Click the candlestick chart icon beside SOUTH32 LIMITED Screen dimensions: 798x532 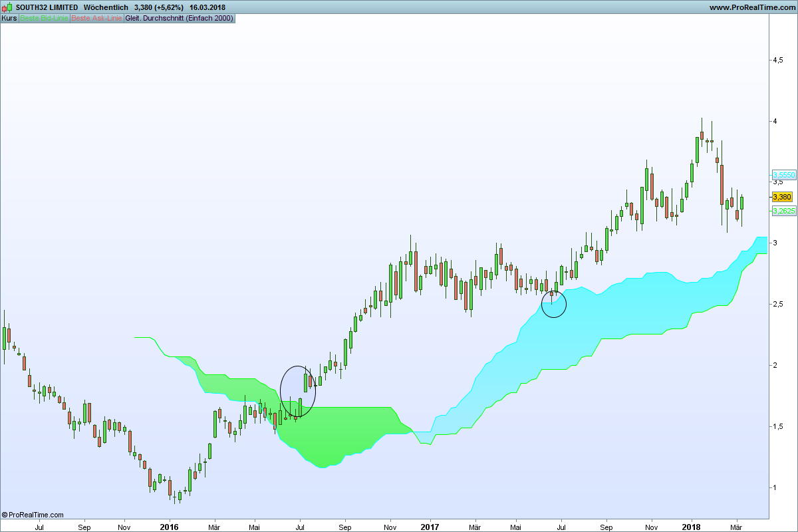click(7, 7)
